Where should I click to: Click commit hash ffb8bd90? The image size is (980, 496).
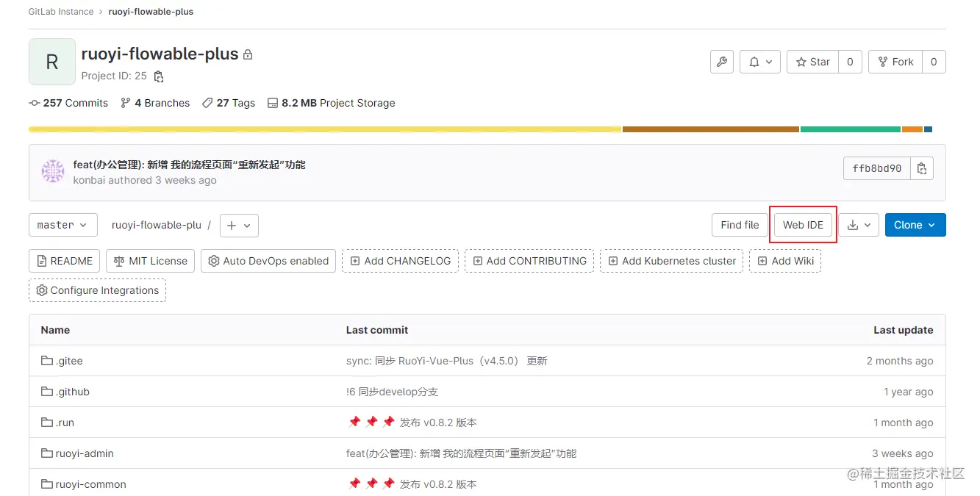coord(877,168)
